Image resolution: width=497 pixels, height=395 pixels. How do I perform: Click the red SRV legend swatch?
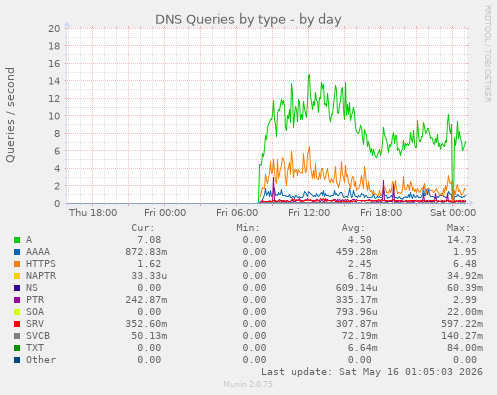coord(17,324)
